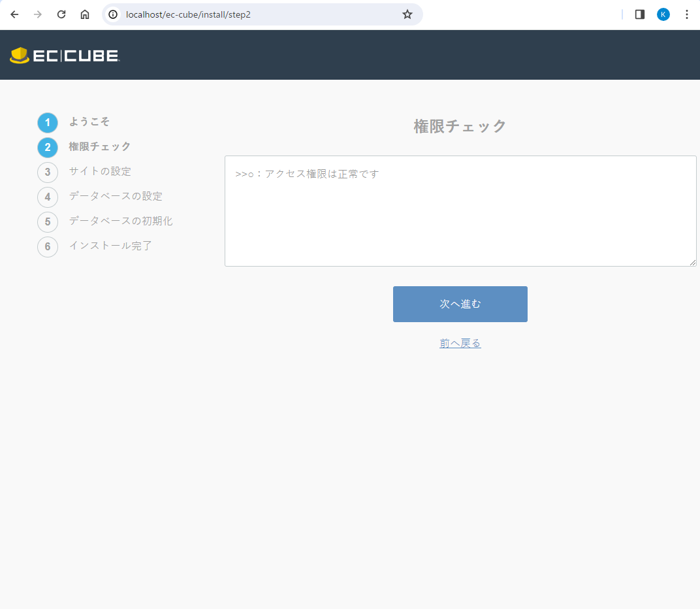
Task: Open the browser side panel
Action: point(640,14)
